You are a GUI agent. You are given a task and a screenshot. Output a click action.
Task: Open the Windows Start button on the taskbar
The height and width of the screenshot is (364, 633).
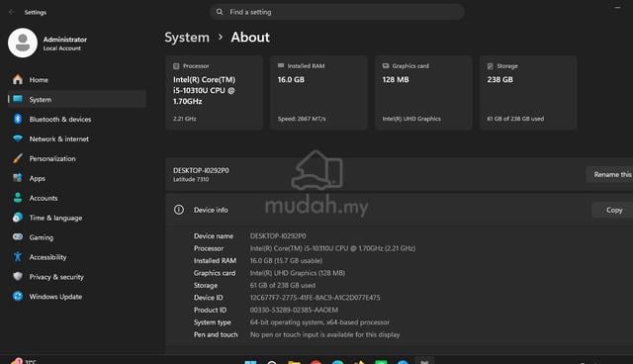[x=250, y=362]
